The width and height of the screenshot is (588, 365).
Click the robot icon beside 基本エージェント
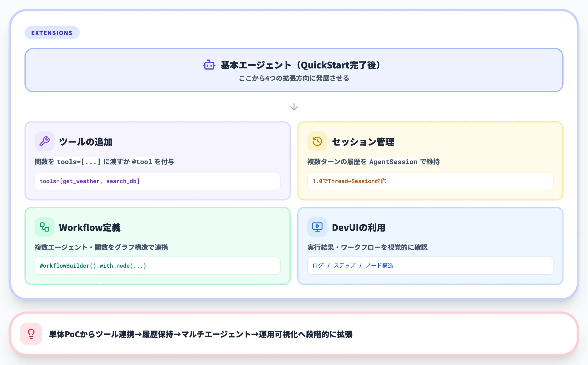click(x=209, y=65)
